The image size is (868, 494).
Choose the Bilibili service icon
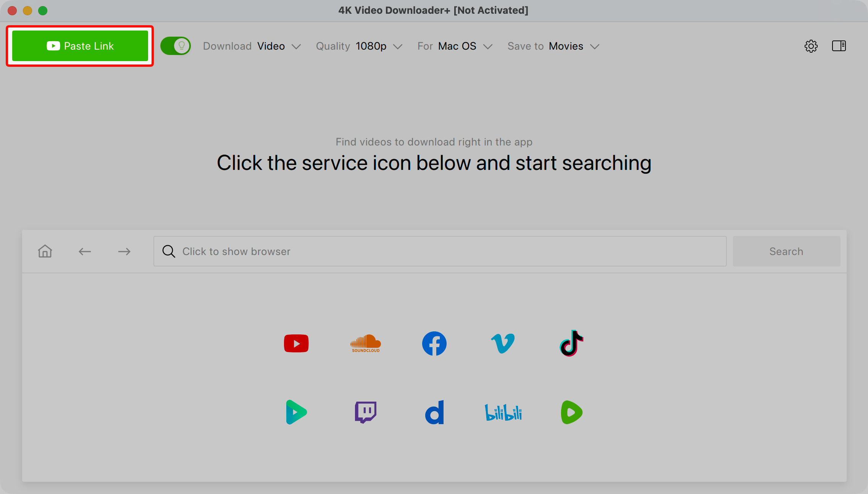pyautogui.click(x=503, y=412)
